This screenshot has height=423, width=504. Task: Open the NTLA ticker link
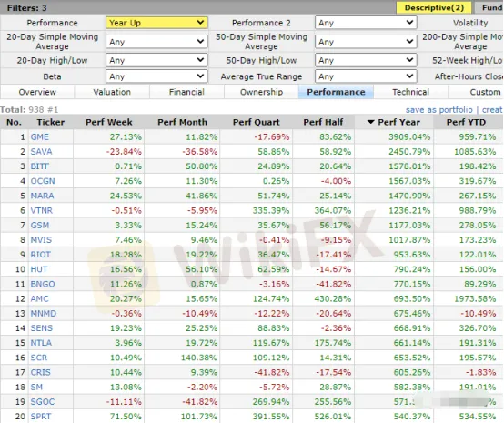tap(41, 343)
